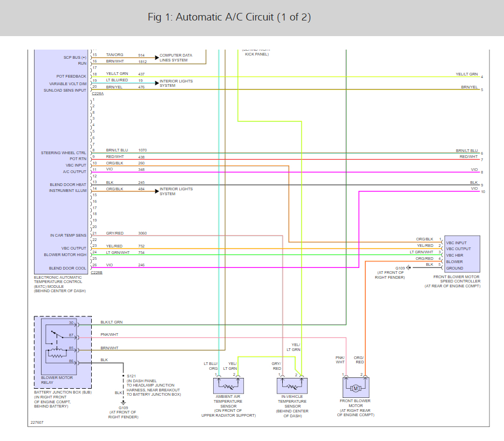Click the 'BLOWER MOTOR RELAY' label
This screenshot has width=504, height=441.
pos(57,380)
